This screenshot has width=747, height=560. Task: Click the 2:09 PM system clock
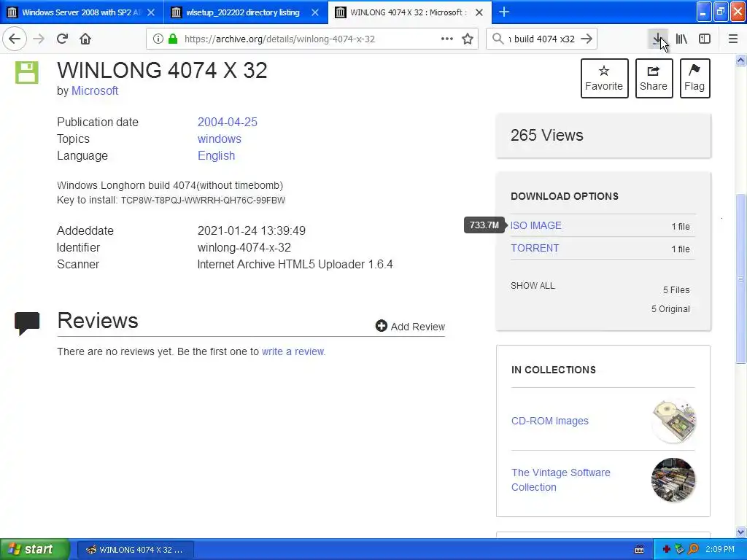click(720, 550)
